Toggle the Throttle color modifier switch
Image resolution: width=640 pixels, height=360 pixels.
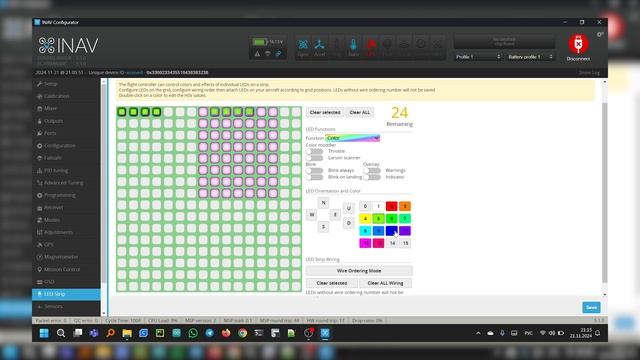tap(314, 151)
